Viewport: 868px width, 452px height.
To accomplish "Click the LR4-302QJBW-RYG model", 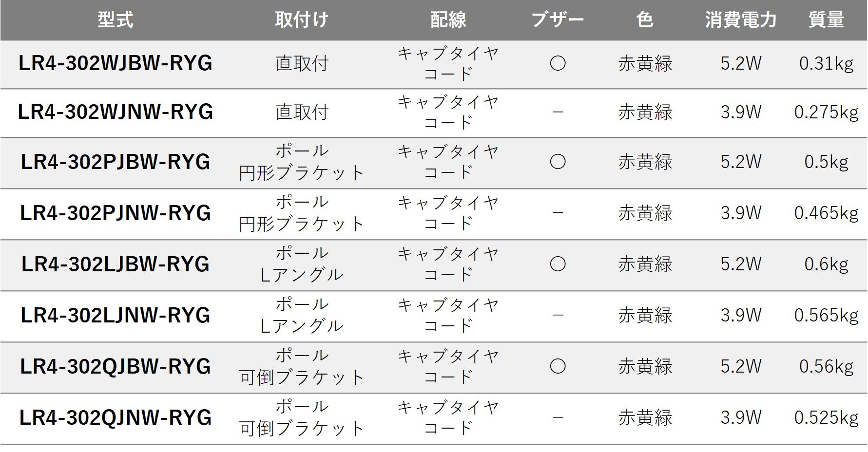I will point(116,367).
